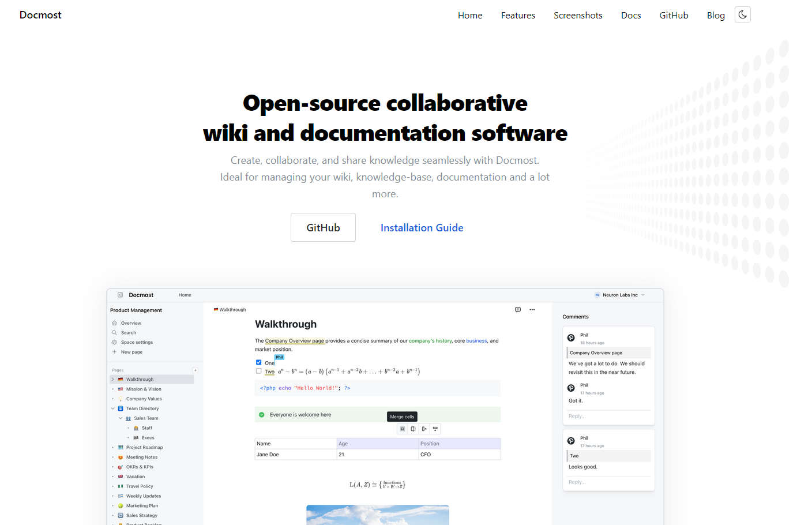
Task: Click Home in the app demo header
Action: [x=185, y=295]
